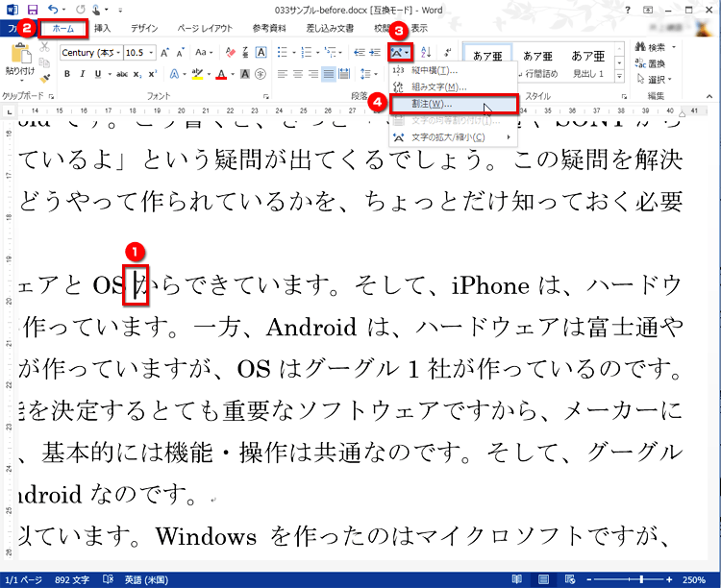Viewport: 721px width, 588px height.
Task: Click the Distributed alignment icon
Action: 344,74
